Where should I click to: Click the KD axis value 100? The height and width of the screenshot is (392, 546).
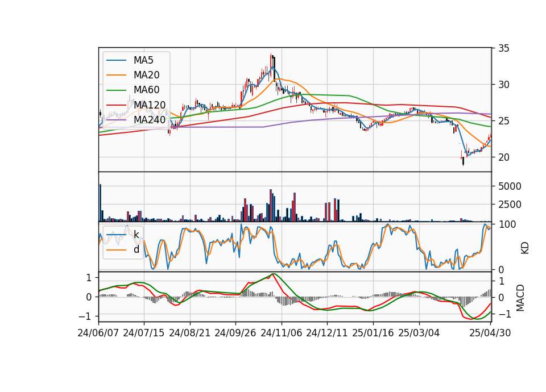point(507,224)
